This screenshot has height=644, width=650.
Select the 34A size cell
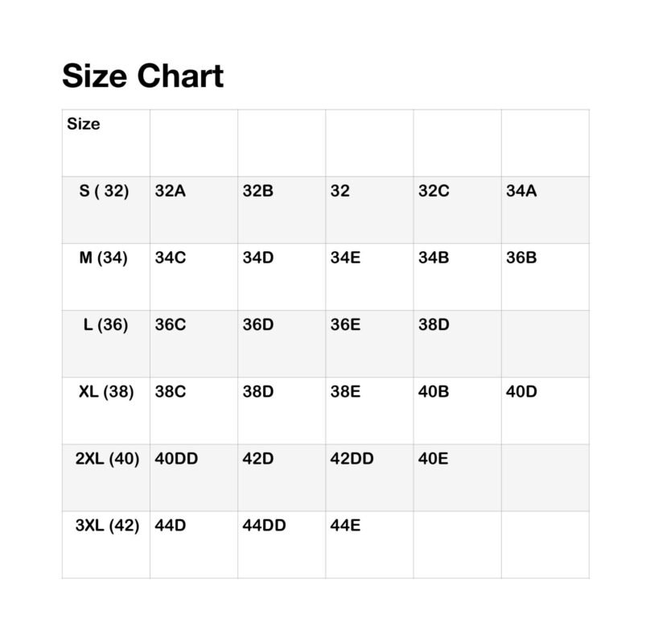point(521,192)
